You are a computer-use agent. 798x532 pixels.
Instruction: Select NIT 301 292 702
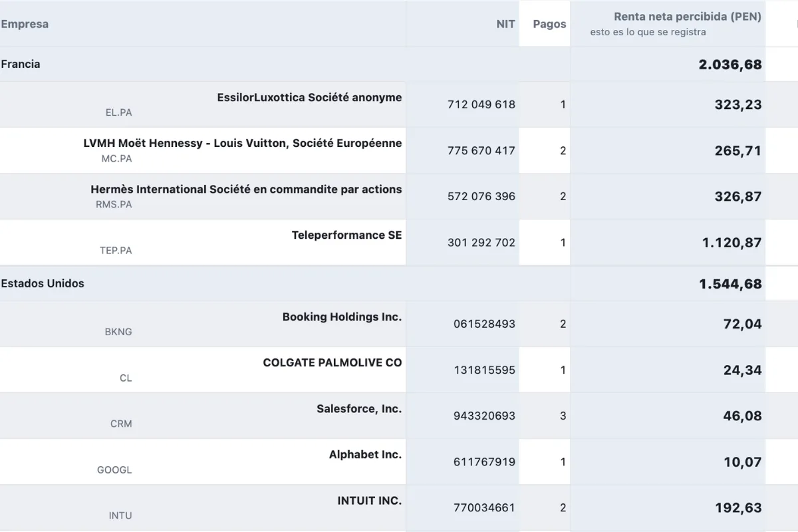click(x=481, y=243)
